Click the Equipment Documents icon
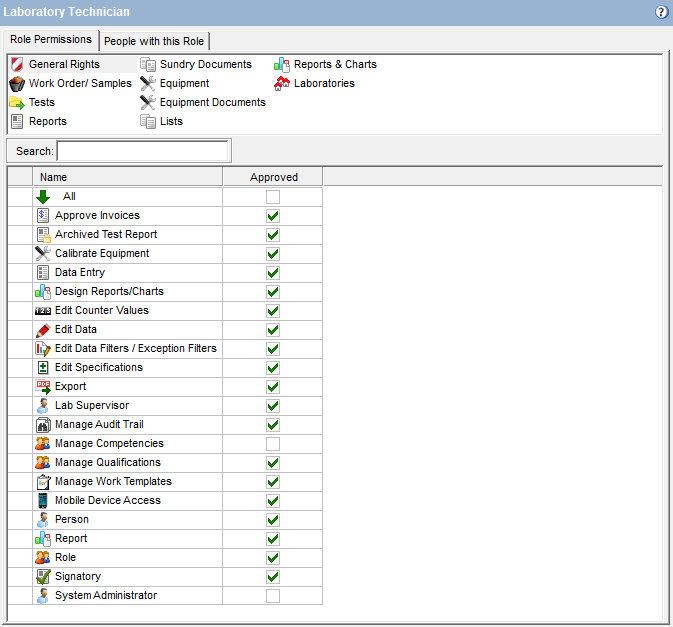 [x=148, y=102]
